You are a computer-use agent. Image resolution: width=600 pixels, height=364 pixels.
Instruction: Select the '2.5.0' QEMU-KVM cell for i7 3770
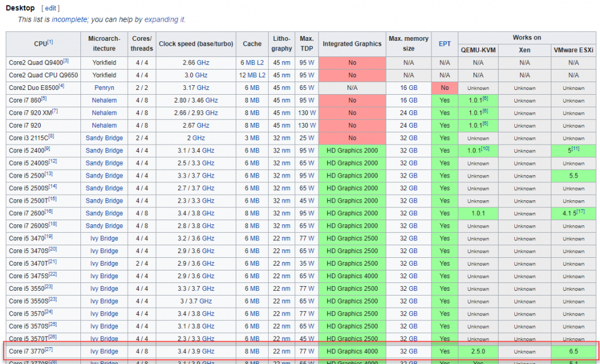[x=478, y=351]
